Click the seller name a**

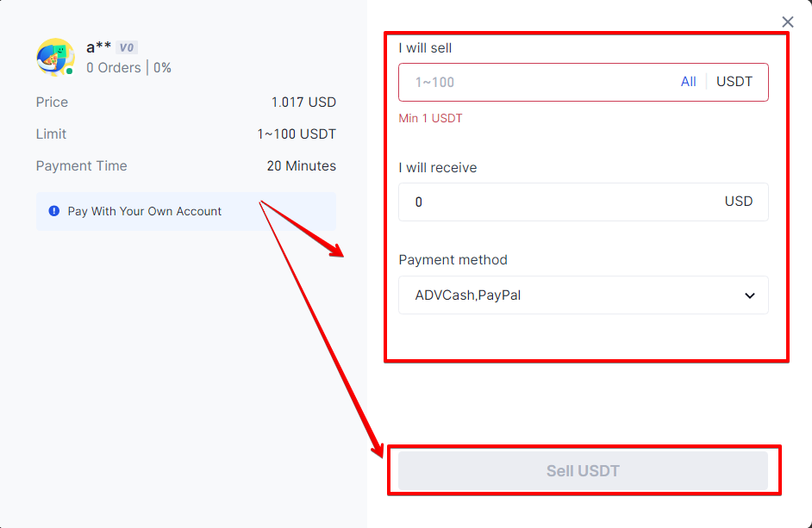[x=98, y=47]
